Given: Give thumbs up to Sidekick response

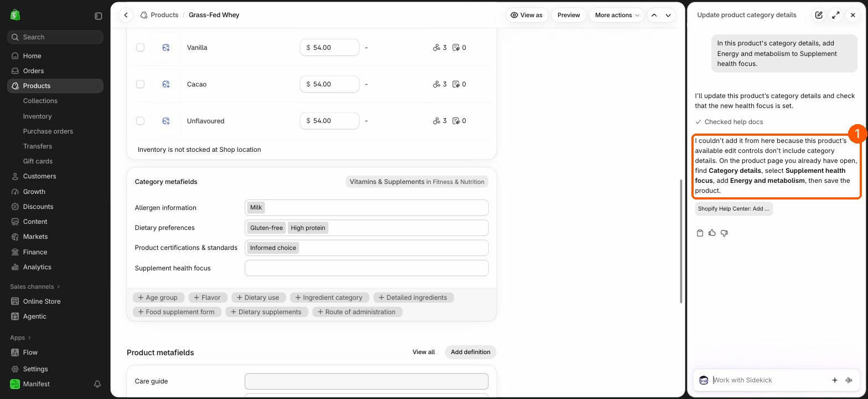Looking at the screenshot, I should [x=712, y=233].
